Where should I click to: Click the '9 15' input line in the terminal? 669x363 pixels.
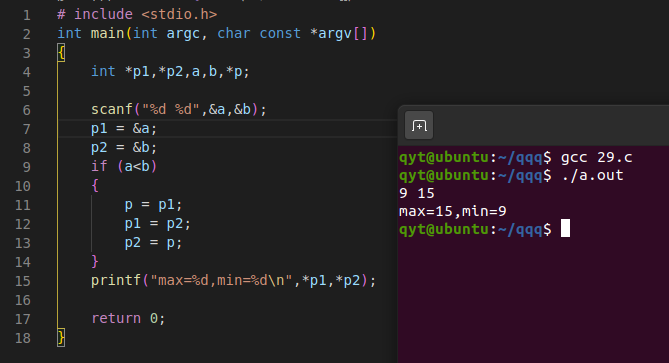417,194
